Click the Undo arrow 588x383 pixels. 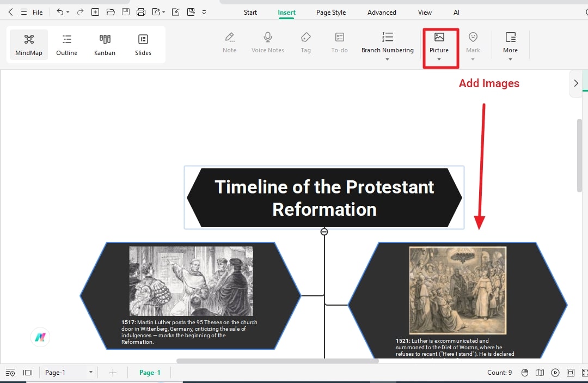(x=60, y=12)
